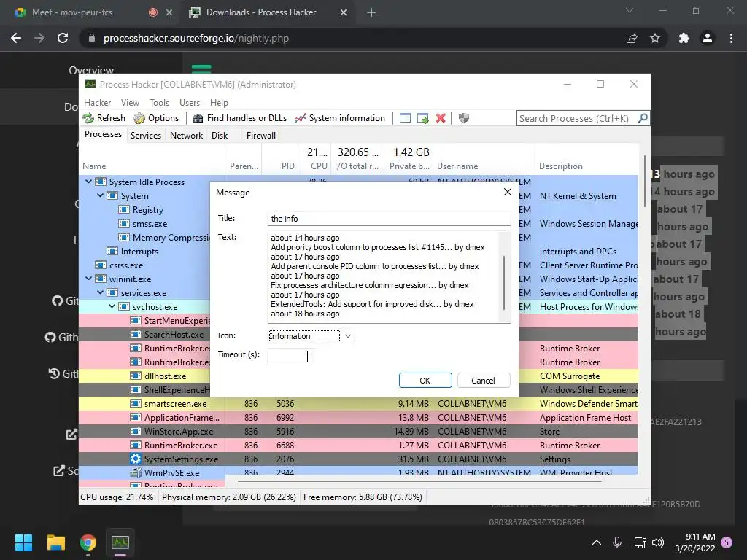The height and width of the screenshot is (560, 747).
Task: Click the SystemSettings.exe gear icon
Action: coord(136,459)
